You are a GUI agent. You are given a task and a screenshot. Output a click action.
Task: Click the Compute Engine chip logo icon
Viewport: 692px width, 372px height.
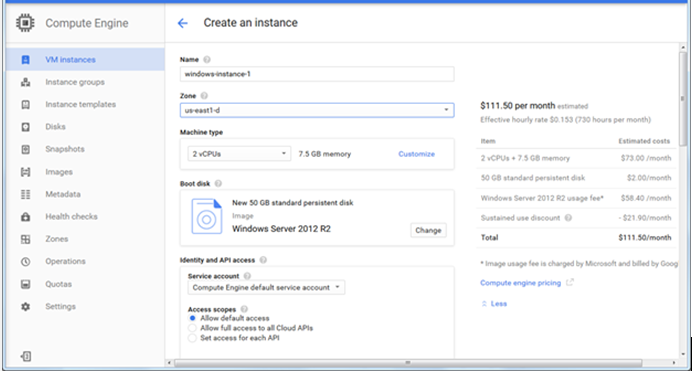(x=25, y=23)
